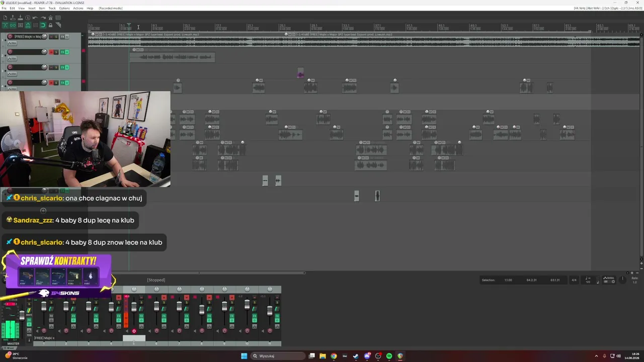Open a project with the toolbar icon
The height and width of the screenshot is (362, 644).
[x=13, y=18]
